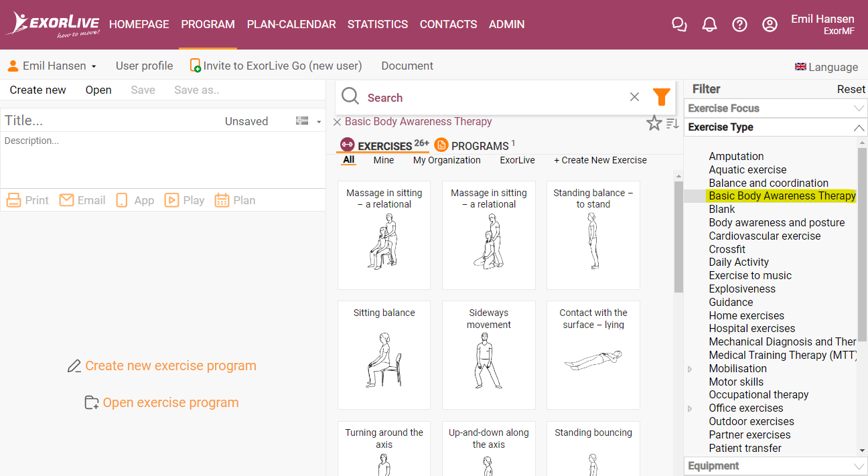Select Balance and coordination type
Viewport: 868px width, 476px height.
(x=768, y=183)
